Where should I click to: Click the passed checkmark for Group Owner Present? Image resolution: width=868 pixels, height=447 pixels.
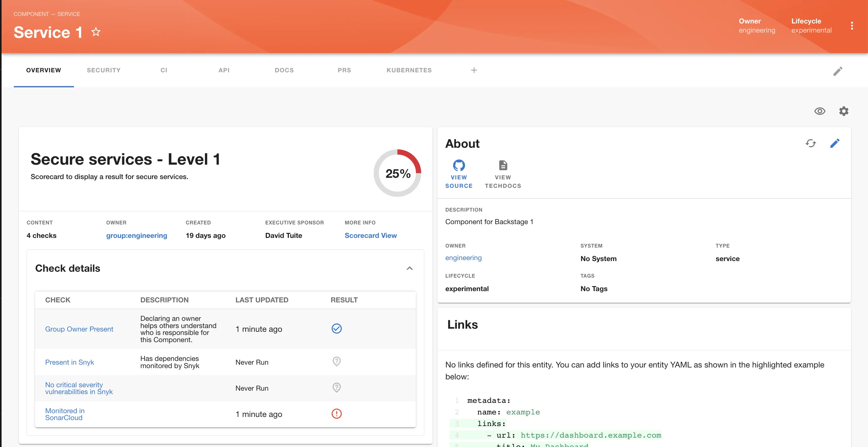pyautogui.click(x=336, y=328)
